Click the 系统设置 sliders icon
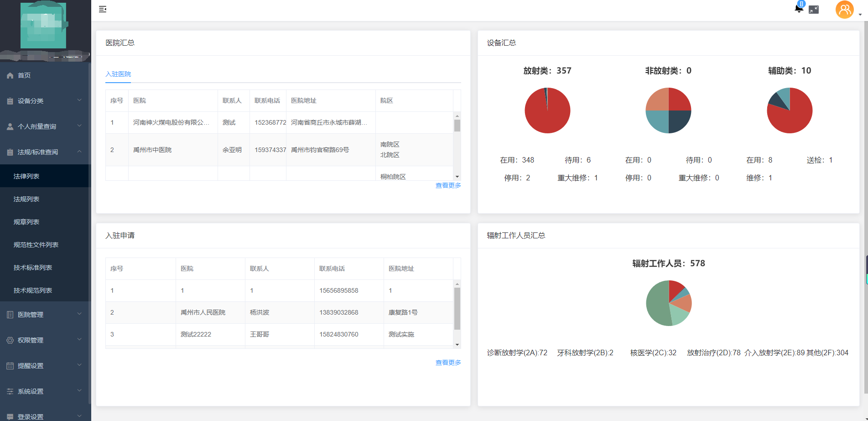This screenshot has height=421, width=868. pyautogui.click(x=10, y=391)
